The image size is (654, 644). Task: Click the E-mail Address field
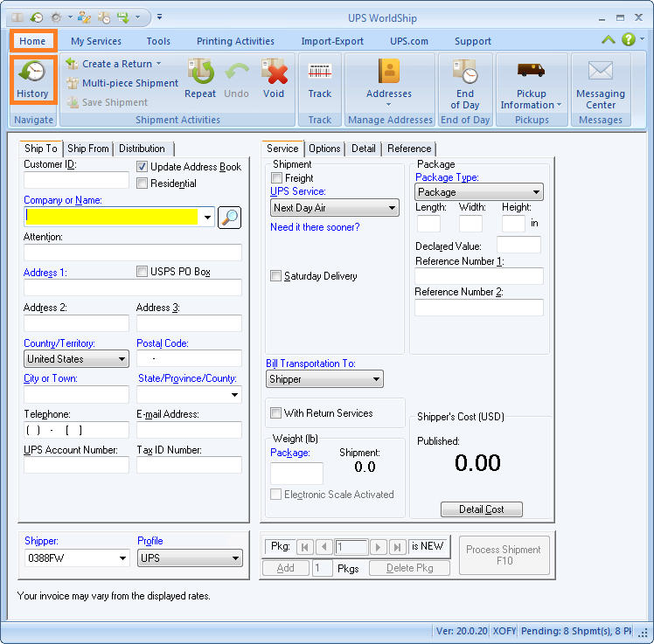190,430
